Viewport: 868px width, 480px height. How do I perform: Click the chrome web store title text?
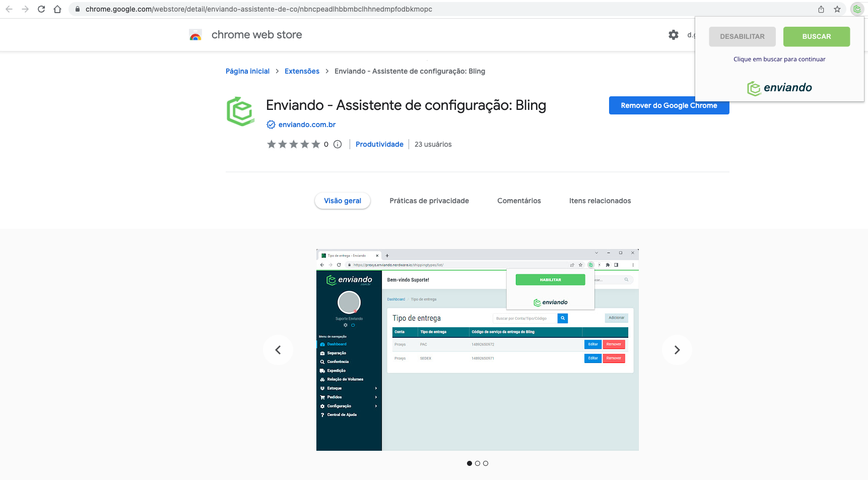point(257,35)
